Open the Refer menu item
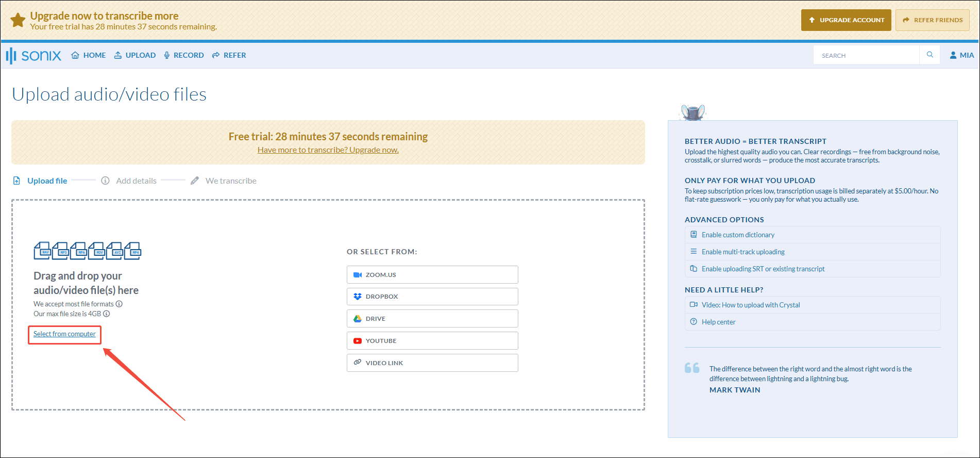Screen dimensions: 980x458 (x=229, y=55)
